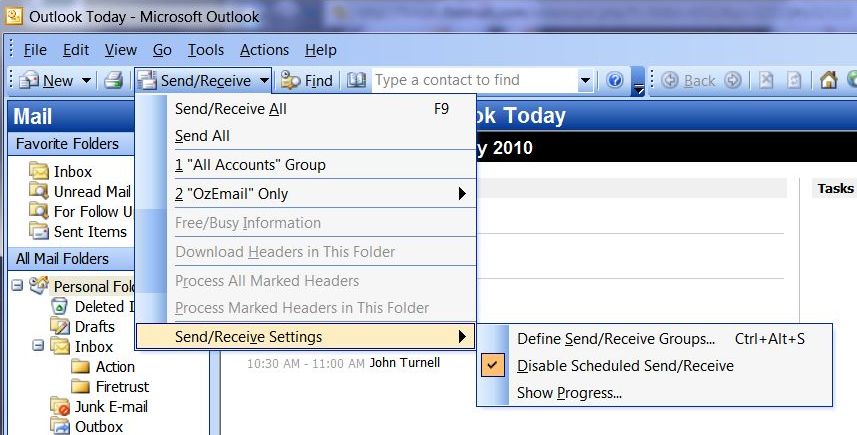Viewport: 857px width, 435px height.
Task: Click the Print icon in toolbar
Action: [x=114, y=81]
